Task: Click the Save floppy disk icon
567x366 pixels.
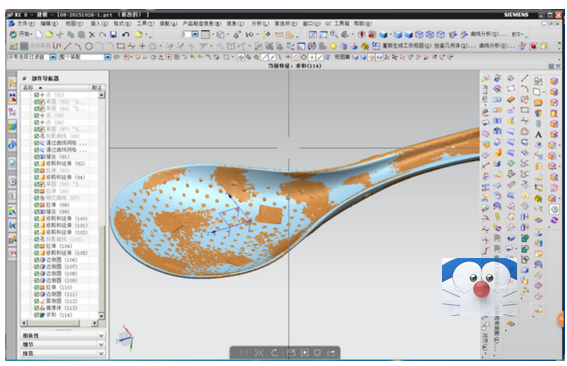Action: pos(114,35)
